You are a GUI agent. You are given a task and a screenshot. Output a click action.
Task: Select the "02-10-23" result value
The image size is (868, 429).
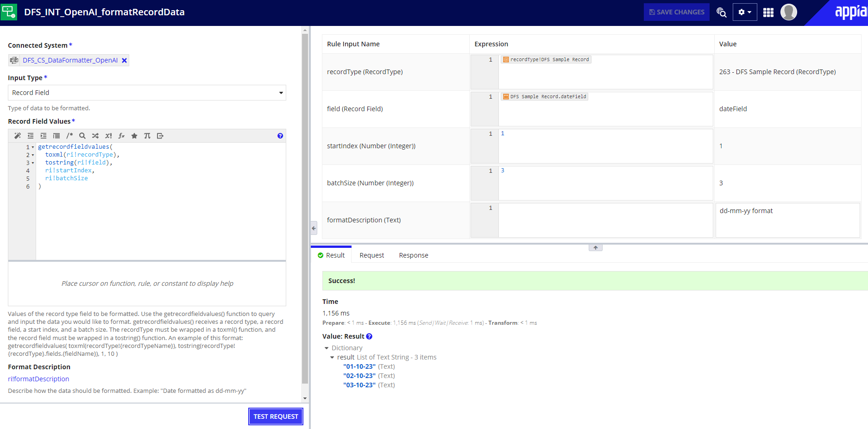359,376
